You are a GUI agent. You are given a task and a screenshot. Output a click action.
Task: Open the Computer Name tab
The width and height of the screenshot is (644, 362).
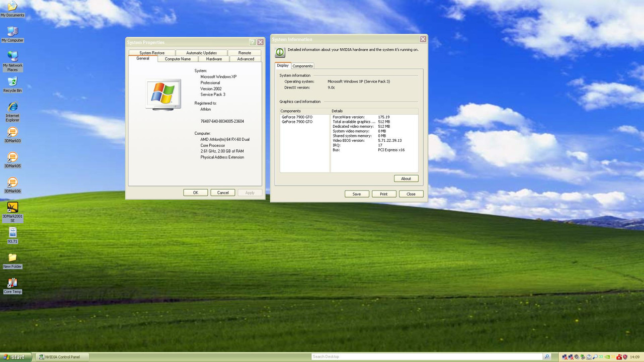[178, 59]
